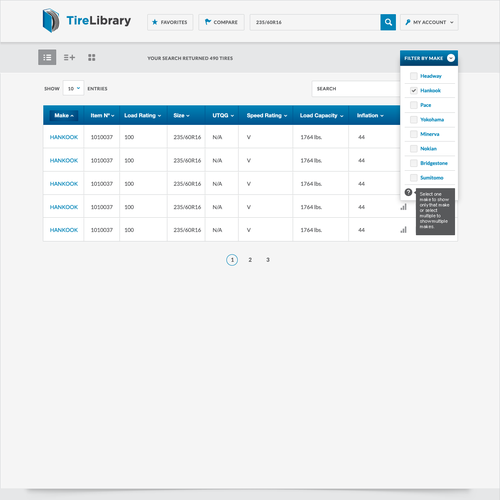Click the bar chart icon in the fourth row
The height and width of the screenshot is (500, 500).
[403, 207]
